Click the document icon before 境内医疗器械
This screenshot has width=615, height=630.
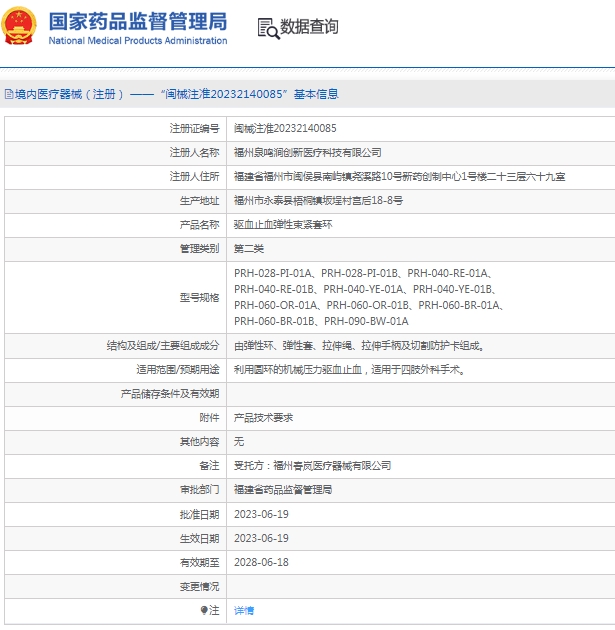(x=8, y=94)
